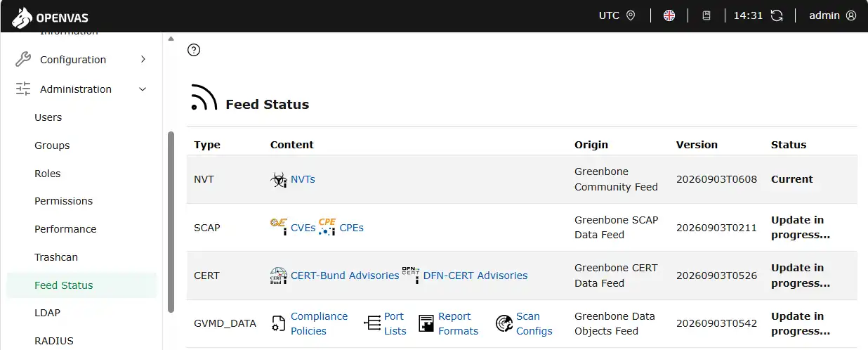This screenshot has height=350, width=868.
Task: Open the CERT-Bund Advisories link
Action: (345, 276)
